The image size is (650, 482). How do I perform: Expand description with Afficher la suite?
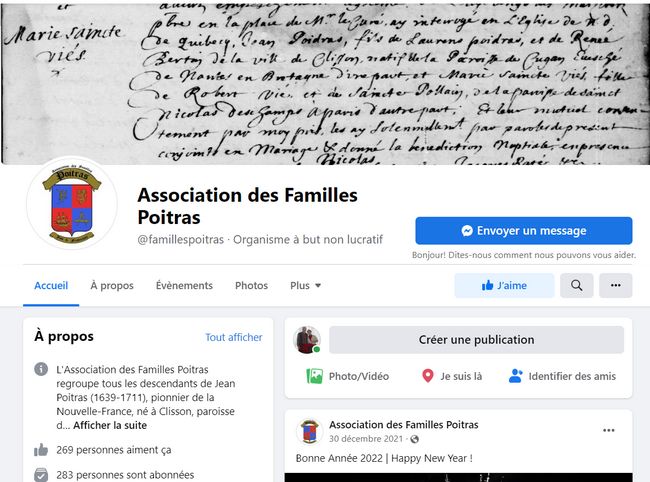point(110,425)
